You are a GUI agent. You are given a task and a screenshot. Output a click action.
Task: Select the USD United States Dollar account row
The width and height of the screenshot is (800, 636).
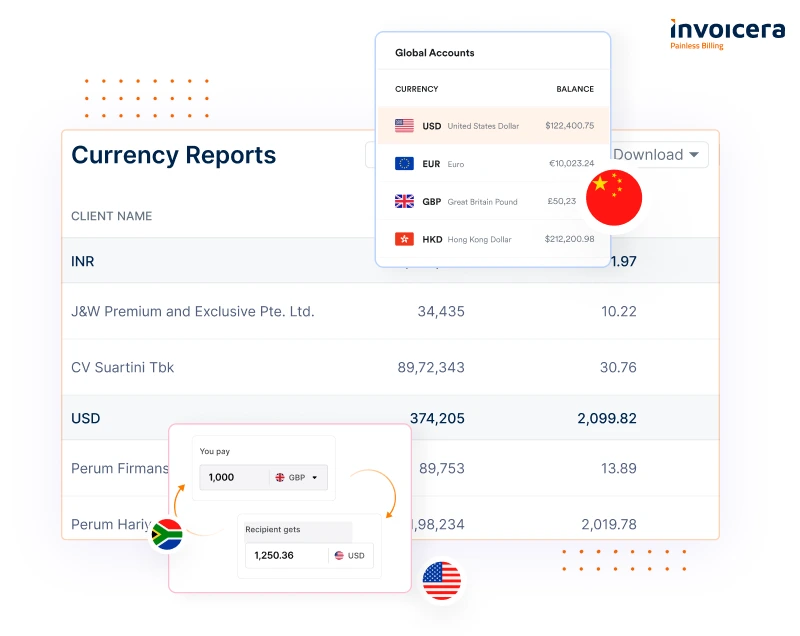tap(493, 125)
